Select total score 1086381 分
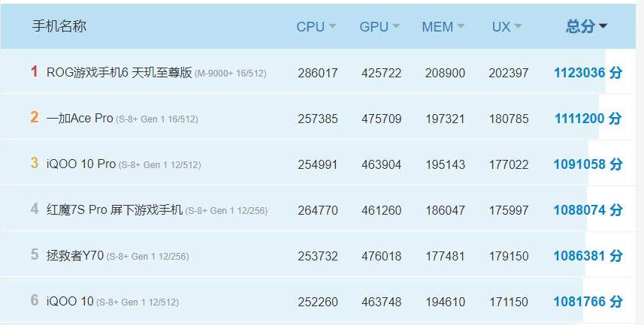 tap(588, 256)
